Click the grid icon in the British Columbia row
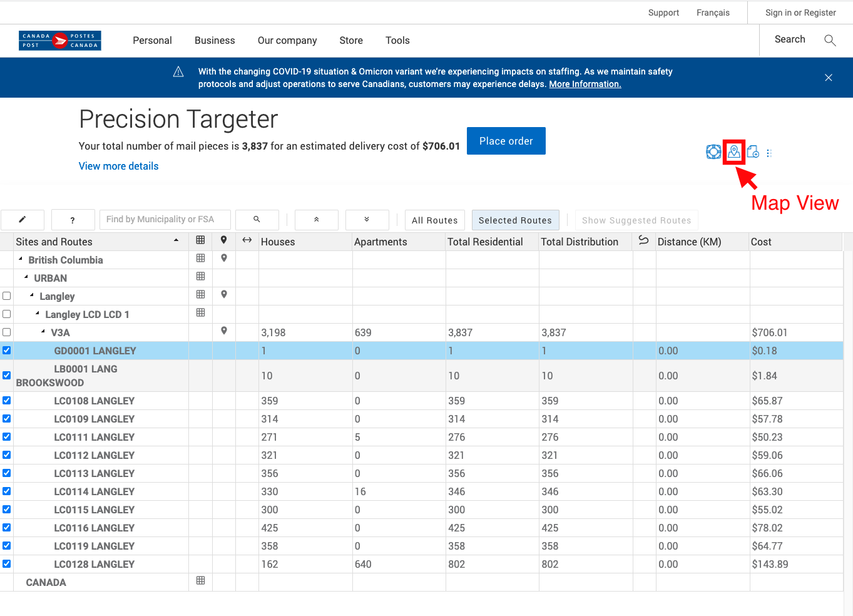853x616 pixels. [200, 258]
